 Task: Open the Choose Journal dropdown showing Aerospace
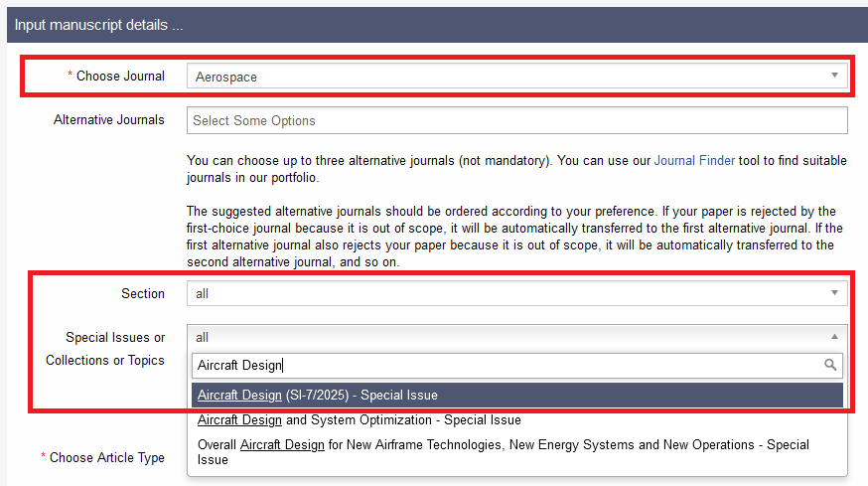516,76
